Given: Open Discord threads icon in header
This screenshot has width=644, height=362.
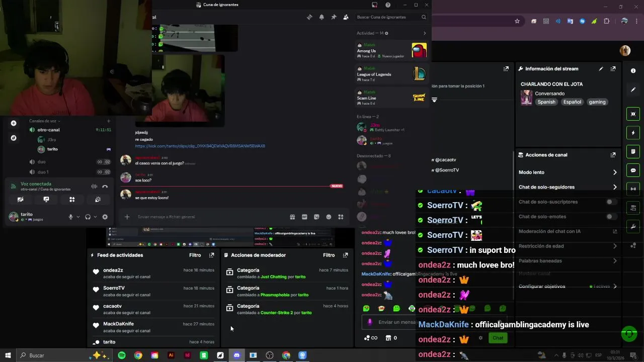Looking at the screenshot, I should pyautogui.click(x=309, y=17).
